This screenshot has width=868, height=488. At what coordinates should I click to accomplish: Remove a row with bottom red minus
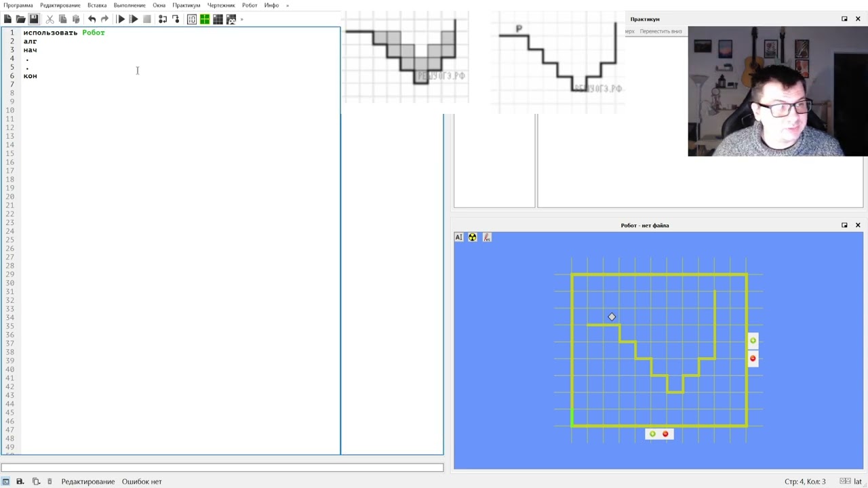click(x=665, y=434)
